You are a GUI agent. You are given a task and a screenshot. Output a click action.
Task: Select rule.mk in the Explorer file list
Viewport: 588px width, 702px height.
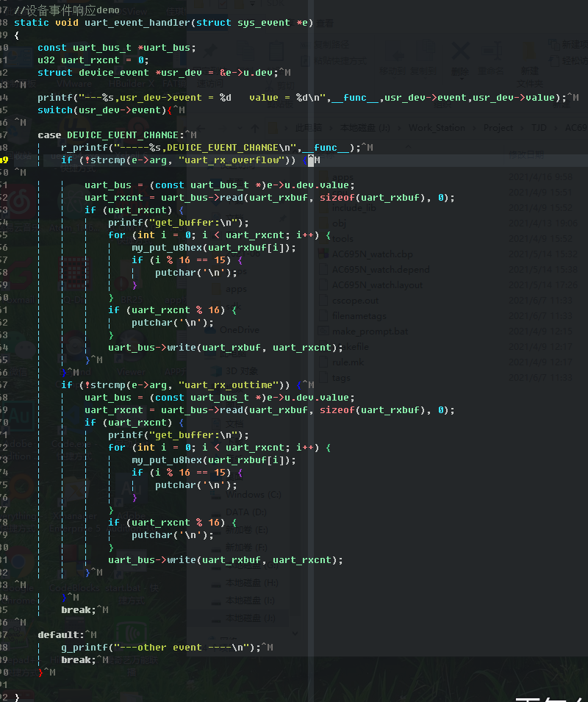(x=348, y=362)
